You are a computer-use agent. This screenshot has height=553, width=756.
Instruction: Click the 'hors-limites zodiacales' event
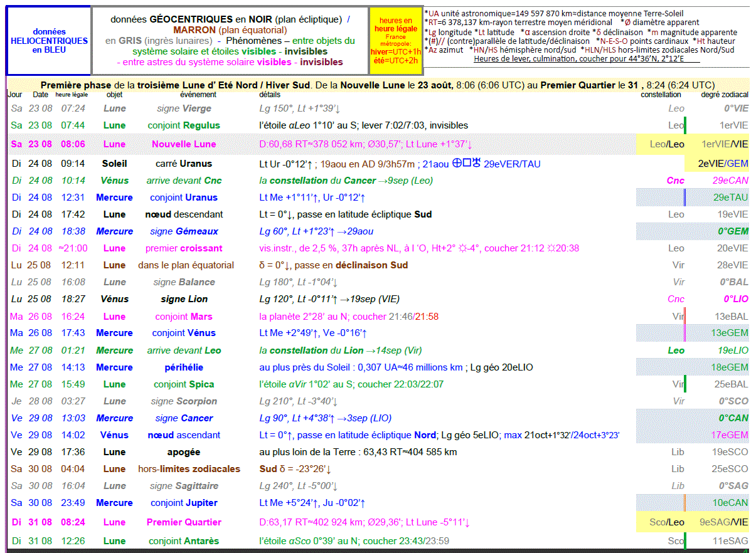pos(189,469)
